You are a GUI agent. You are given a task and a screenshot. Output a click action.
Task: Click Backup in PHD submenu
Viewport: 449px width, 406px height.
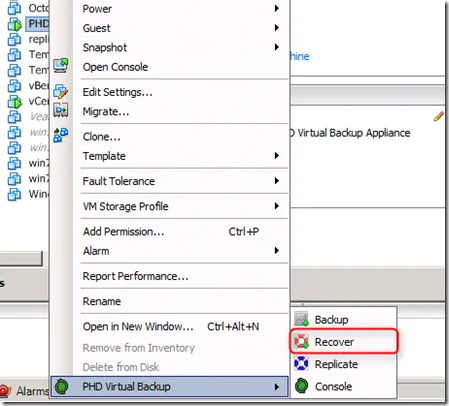pos(344,319)
